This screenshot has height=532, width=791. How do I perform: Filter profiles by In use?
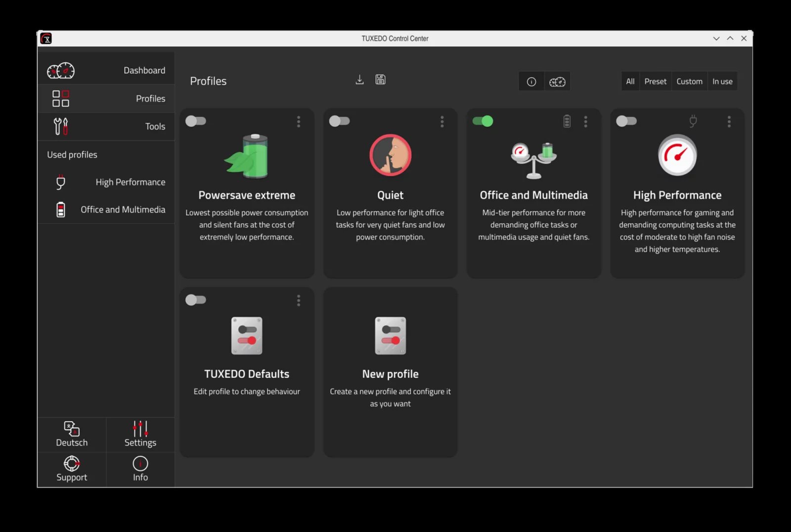tap(722, 82)
